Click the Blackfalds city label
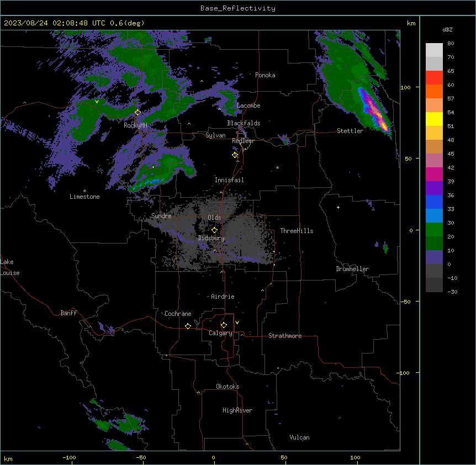476x465 pixels. 244,123
